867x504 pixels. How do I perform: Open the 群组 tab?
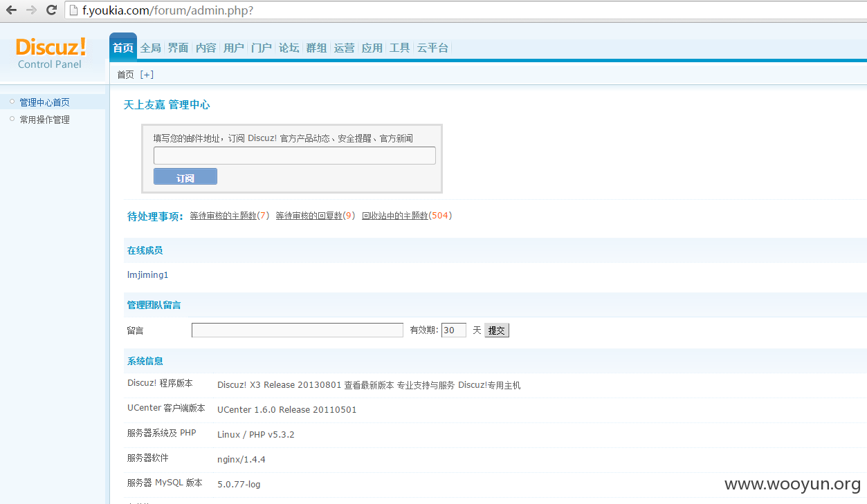click(316, 48)
